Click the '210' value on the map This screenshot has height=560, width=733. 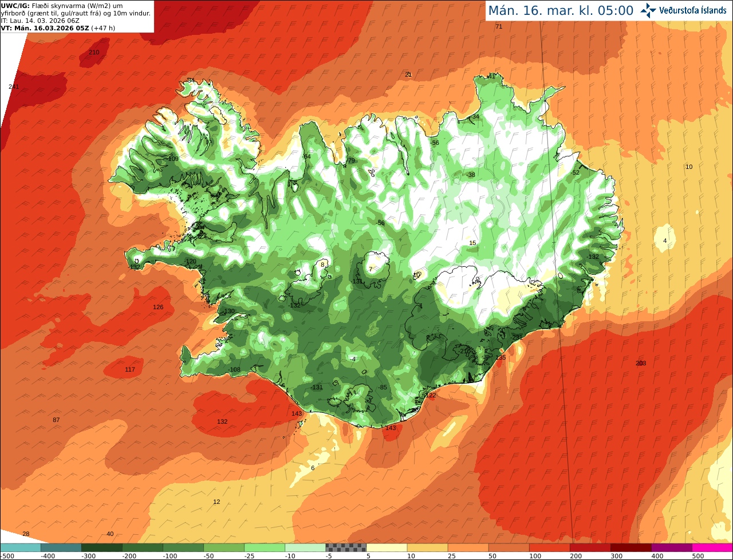tap(94, 52)
